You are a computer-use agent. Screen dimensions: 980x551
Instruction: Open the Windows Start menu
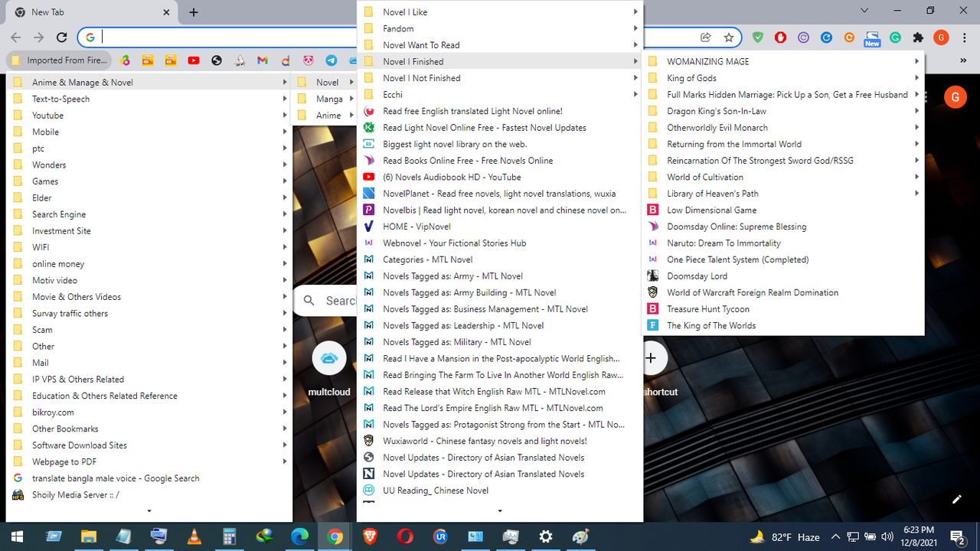click(x=18, y=536)
